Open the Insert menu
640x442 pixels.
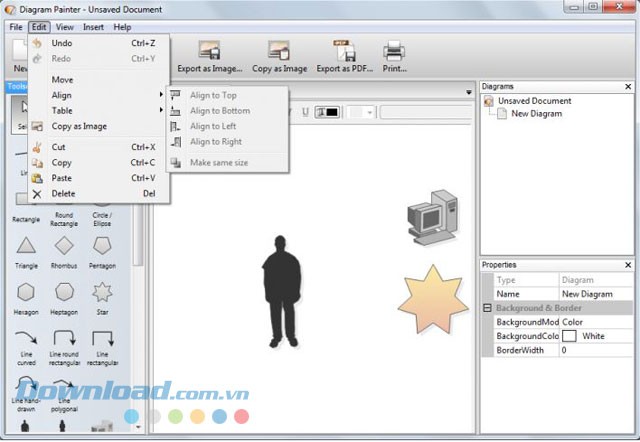(93, 27)
